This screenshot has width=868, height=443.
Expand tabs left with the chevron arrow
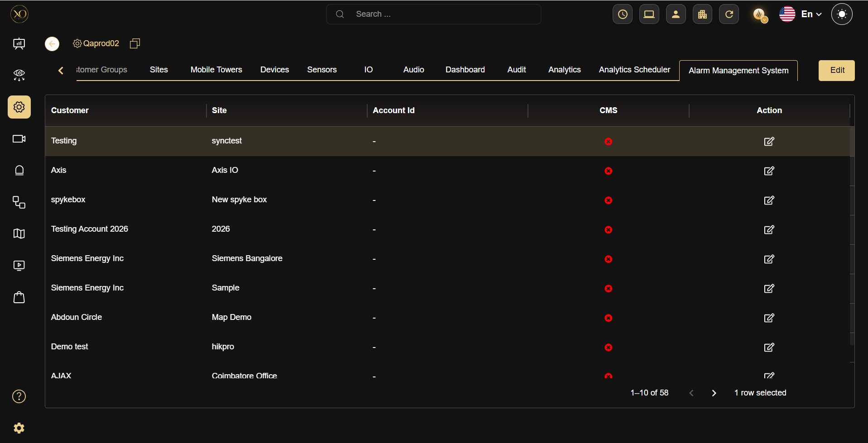point(61,70)
